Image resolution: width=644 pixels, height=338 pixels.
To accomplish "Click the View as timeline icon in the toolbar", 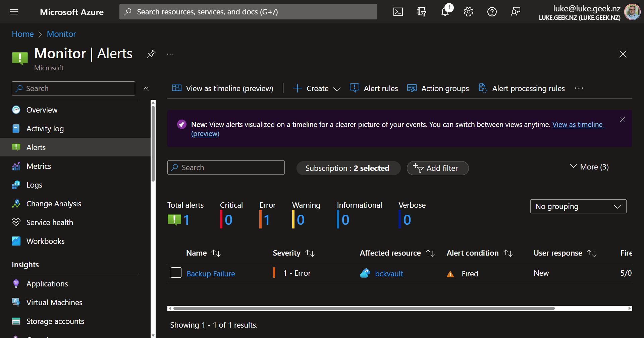I will (177, 88).
